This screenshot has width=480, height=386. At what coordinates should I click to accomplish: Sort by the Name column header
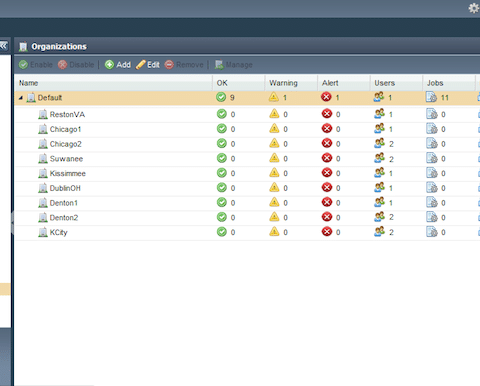tap(113, 83)
